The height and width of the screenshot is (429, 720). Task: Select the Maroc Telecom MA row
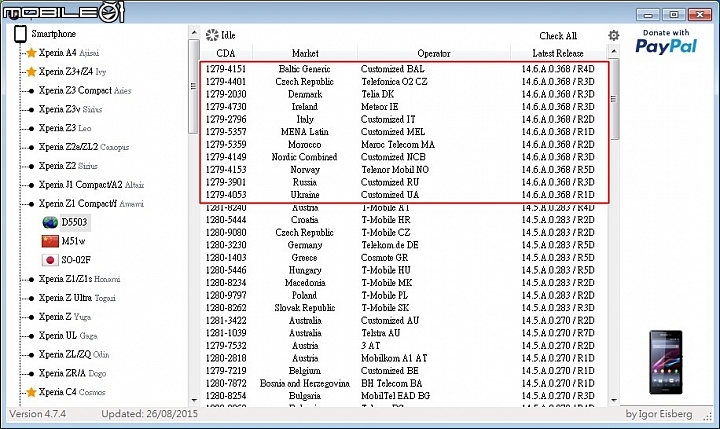pos(405,145)
